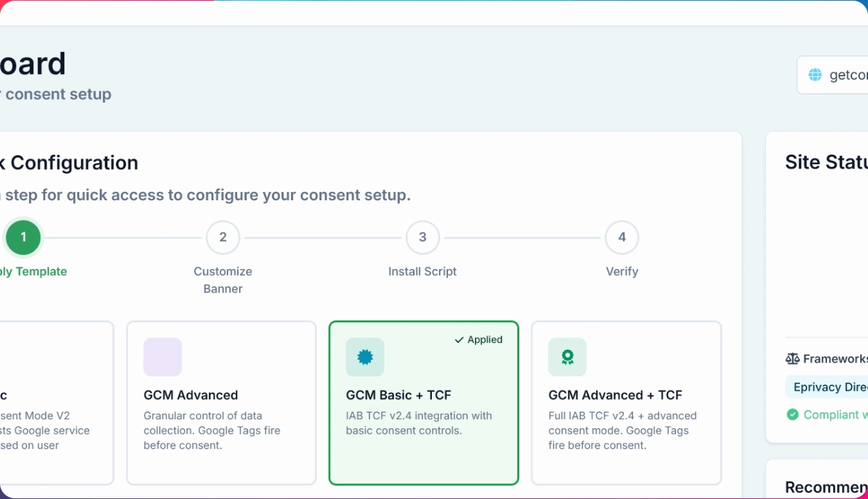Click the 'Granular control of data collection' description
The width and height of the screenshot is (868, 499).
pyautogui.click(x=212, y=430)
